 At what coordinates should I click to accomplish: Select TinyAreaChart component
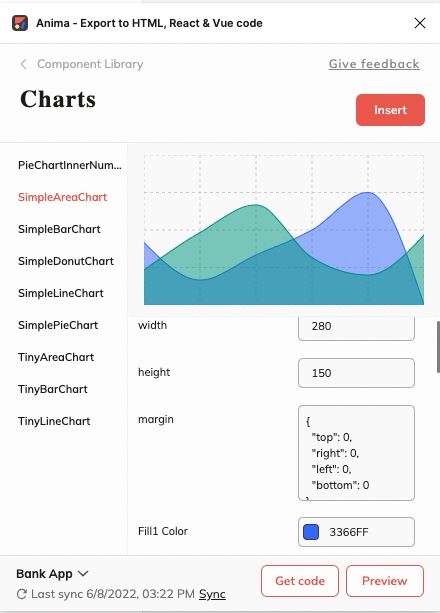tap(56, 357)
